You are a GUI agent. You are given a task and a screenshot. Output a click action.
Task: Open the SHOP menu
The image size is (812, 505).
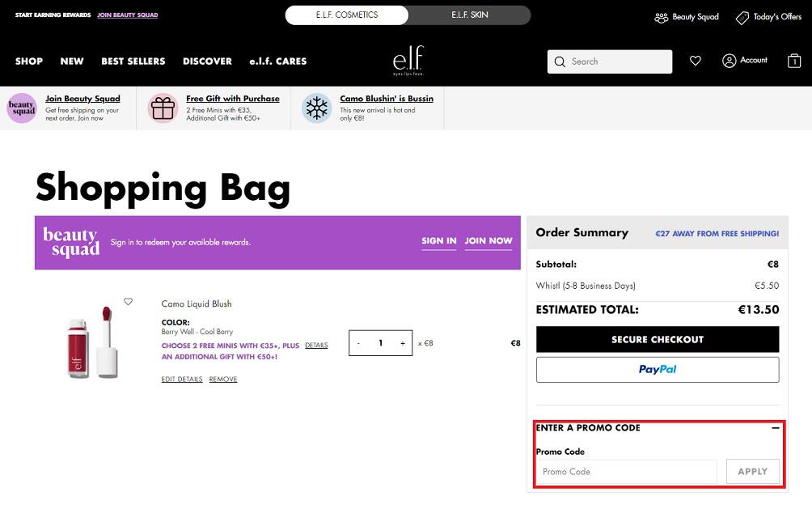coord(29,62)
